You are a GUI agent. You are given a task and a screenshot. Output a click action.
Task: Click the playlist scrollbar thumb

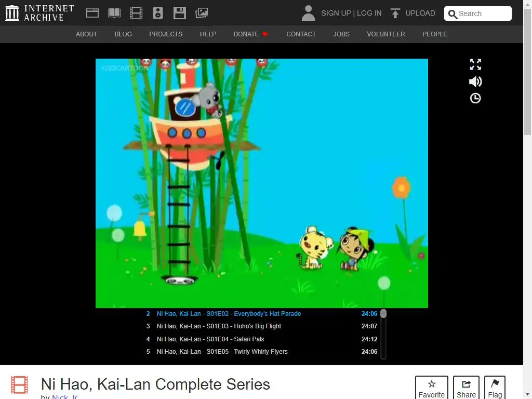pyautogui.click(x=383, y=313)
